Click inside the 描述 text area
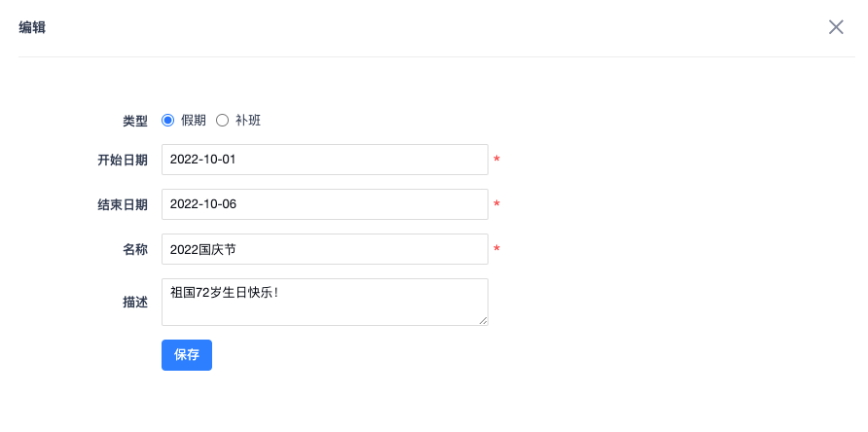Viewport: 868px width, 432px height. pyautogui.click(x=324, y=302)
